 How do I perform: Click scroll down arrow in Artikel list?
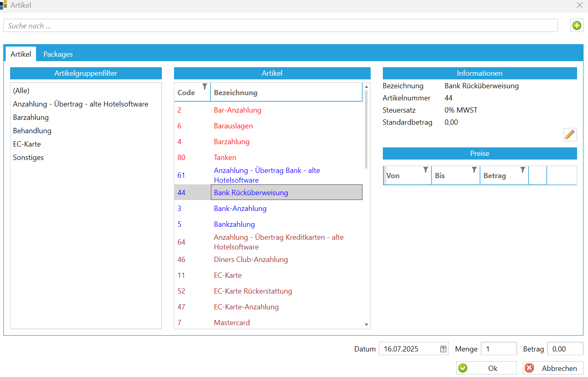(x=366, y=325)
